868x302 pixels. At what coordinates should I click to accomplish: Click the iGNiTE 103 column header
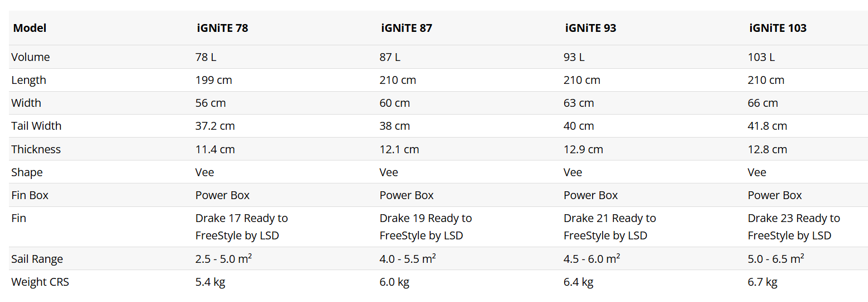coord(778,28)
